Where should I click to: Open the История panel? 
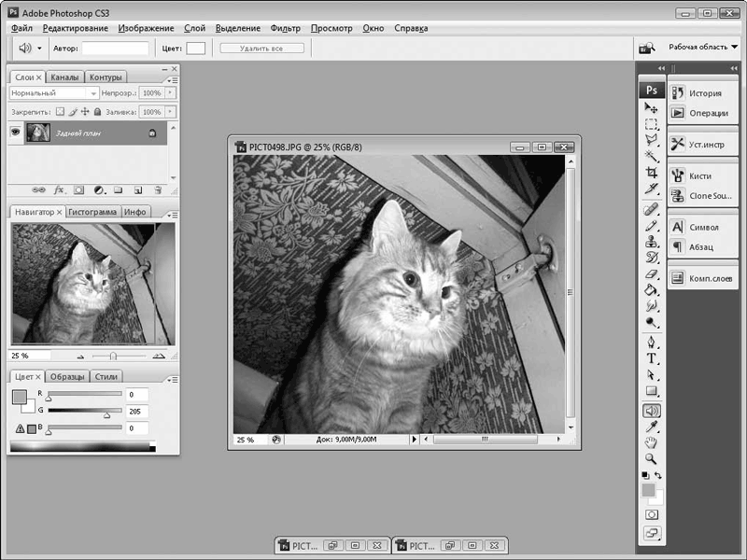point(704,93)
